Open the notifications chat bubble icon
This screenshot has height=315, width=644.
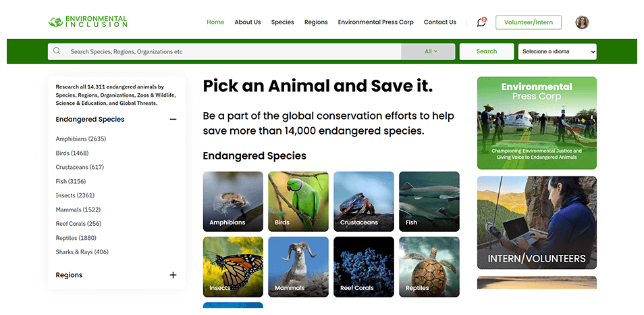click(x=481, y=22)
